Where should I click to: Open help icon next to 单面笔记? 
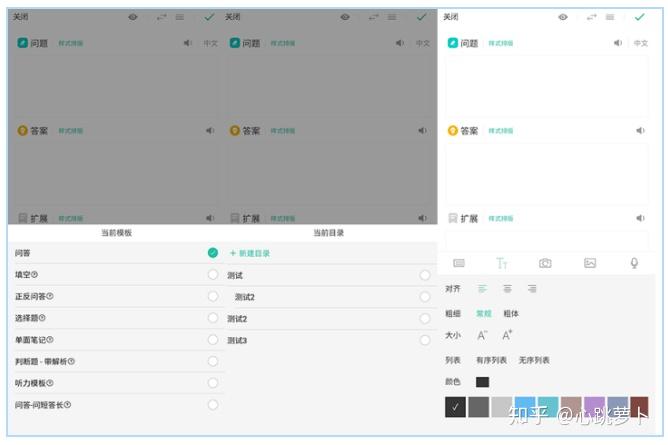point(50,340)
